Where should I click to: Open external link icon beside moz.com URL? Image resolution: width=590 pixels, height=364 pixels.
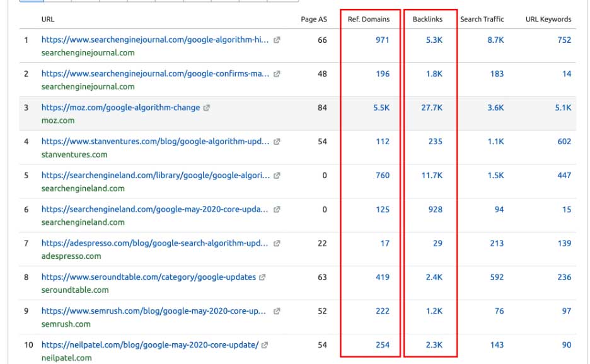[x=206, y=108]
